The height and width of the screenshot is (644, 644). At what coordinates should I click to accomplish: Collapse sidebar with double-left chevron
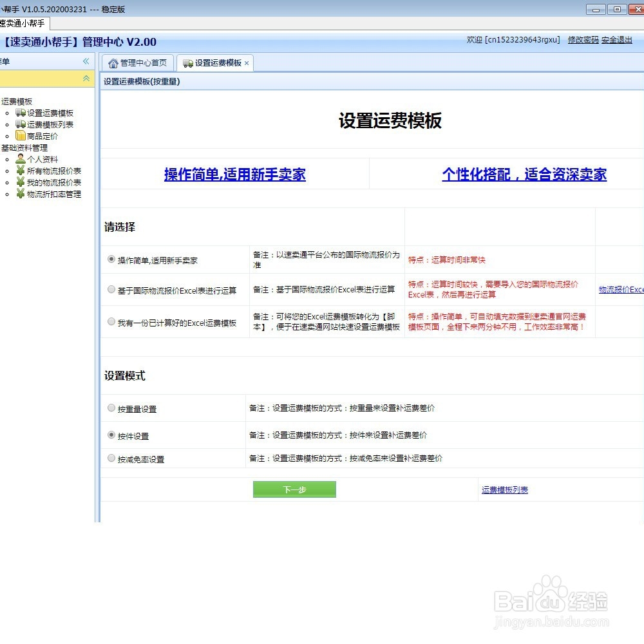click(86, 61)
